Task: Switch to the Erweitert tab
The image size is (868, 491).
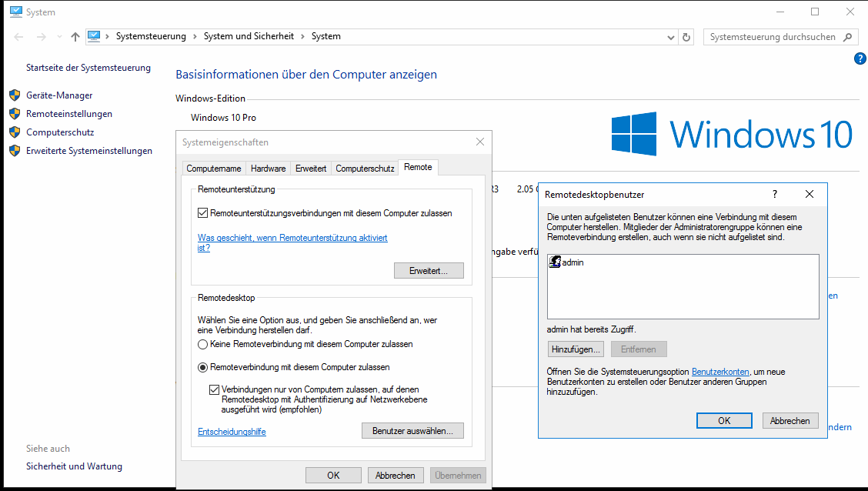Action: pos(311,169)
